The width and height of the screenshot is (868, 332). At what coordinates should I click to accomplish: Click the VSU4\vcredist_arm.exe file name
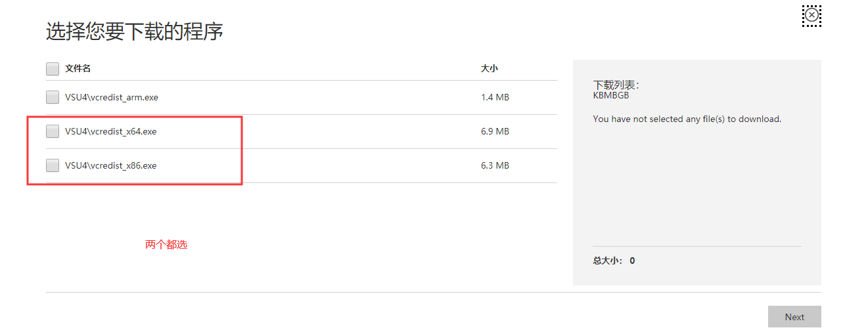pyautogui.click(x=111, y=97)
